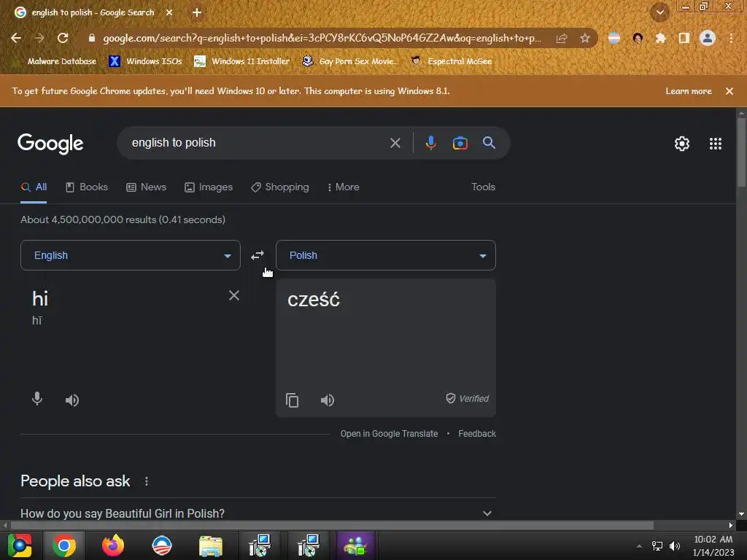Share this page using the share icon
The width and height of the screenshot is (747, 560).
point(562,38)
